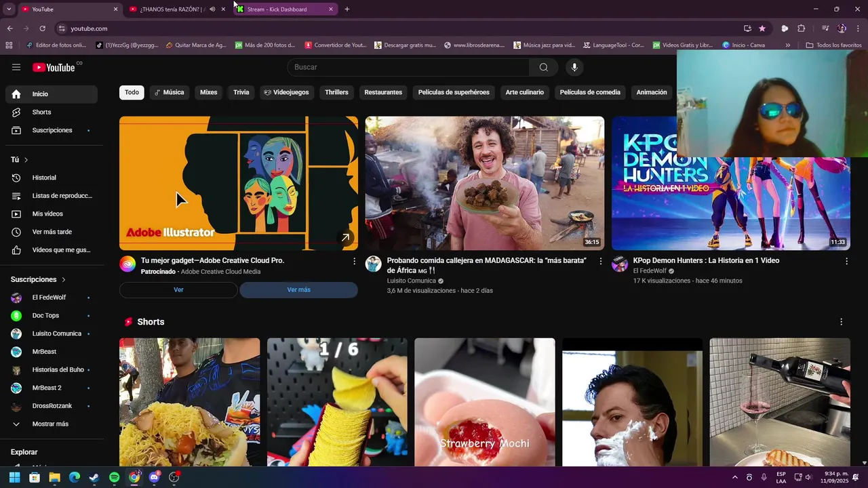Open Historial in the sidebar
Image resolution: width=868 pixels, height=488 pixels.
52,178
